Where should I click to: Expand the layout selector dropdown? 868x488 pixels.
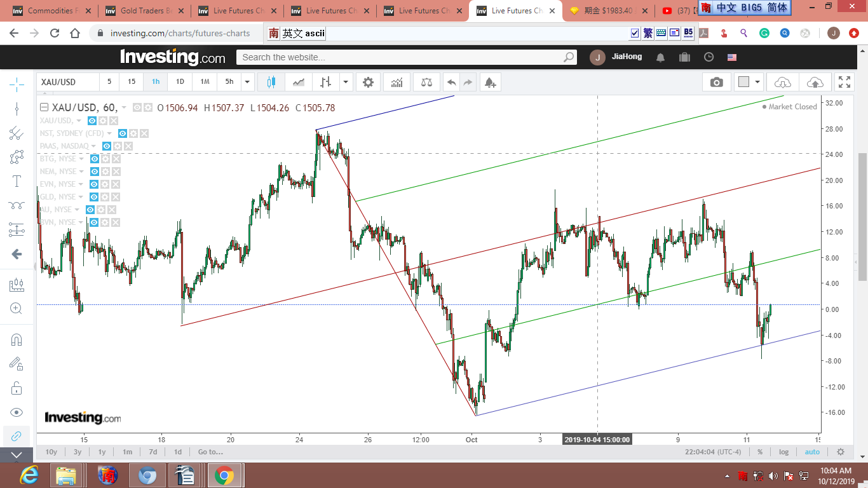[758, 82]
